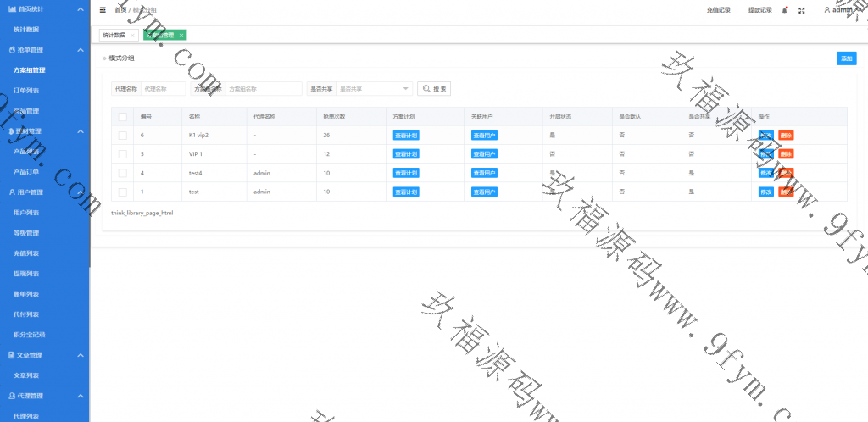Open the notification bell icon

click(x=784, y=10)
